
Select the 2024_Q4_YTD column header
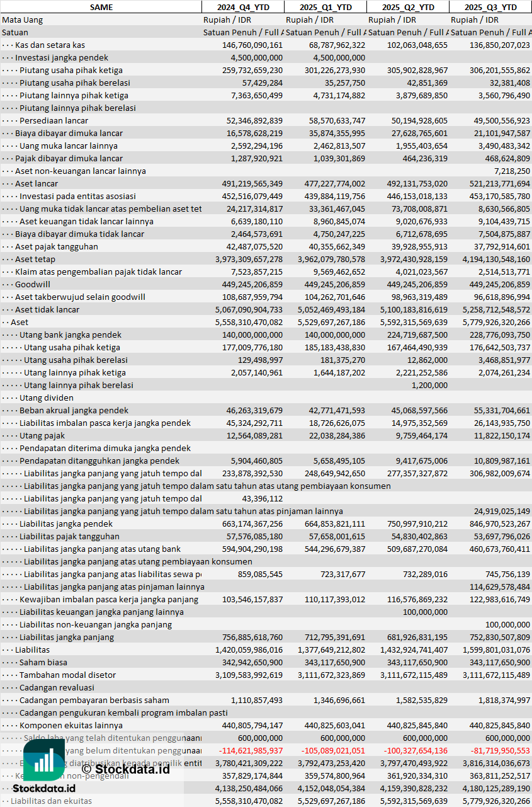pos(242,7)
